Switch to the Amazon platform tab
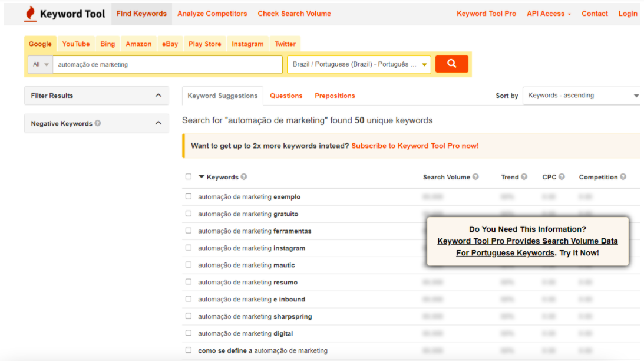This screenshot has width=644, height=361. tap(138, 44)
